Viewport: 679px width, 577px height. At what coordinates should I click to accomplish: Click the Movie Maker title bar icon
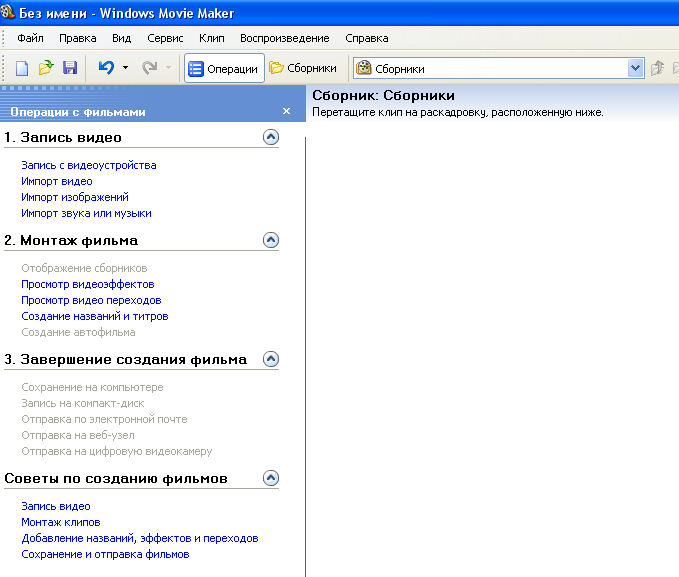pos(7,12)
